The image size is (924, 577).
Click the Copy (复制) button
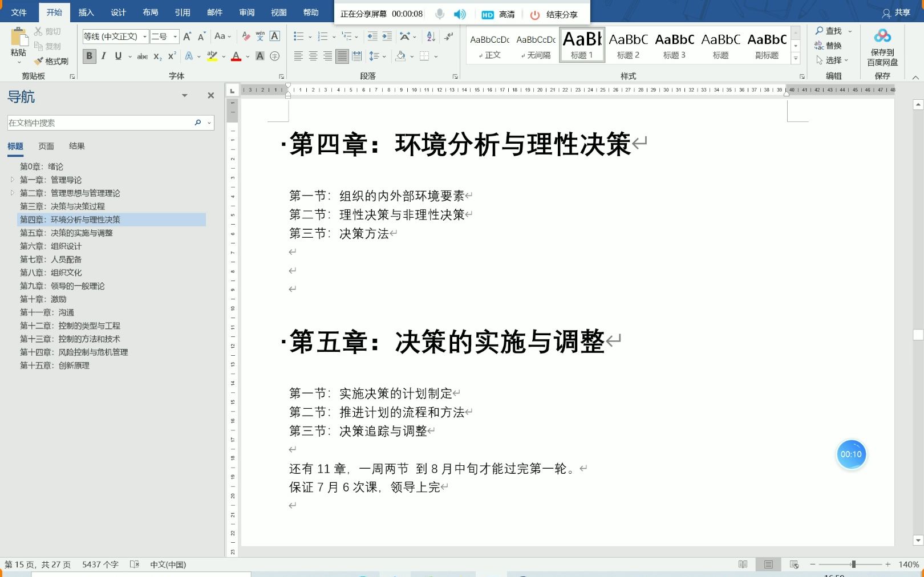pos(47,46)
